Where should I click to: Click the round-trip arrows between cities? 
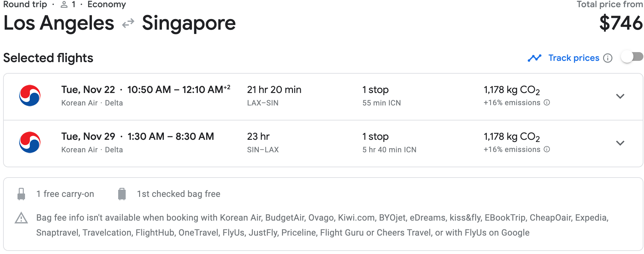tap(128, 23)
